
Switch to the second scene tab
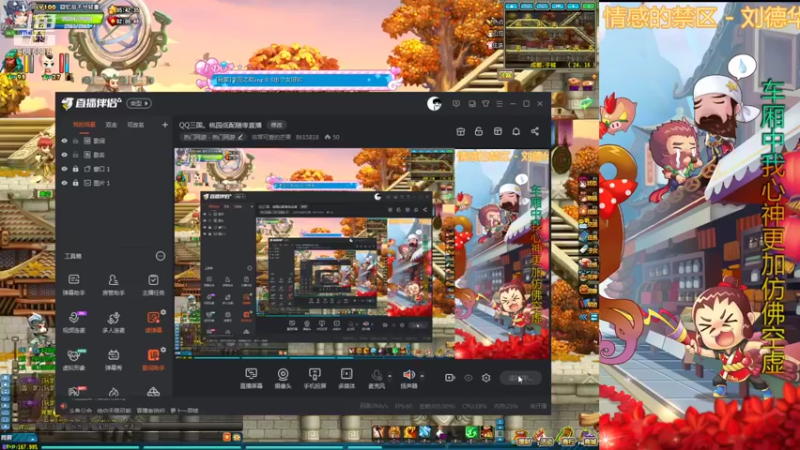[111, 125]
